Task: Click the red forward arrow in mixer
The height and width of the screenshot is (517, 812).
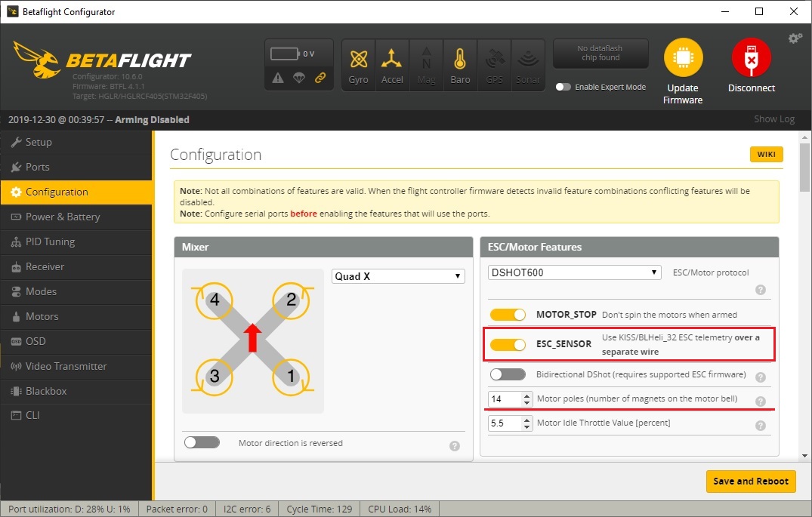Action: click(253, 338)
